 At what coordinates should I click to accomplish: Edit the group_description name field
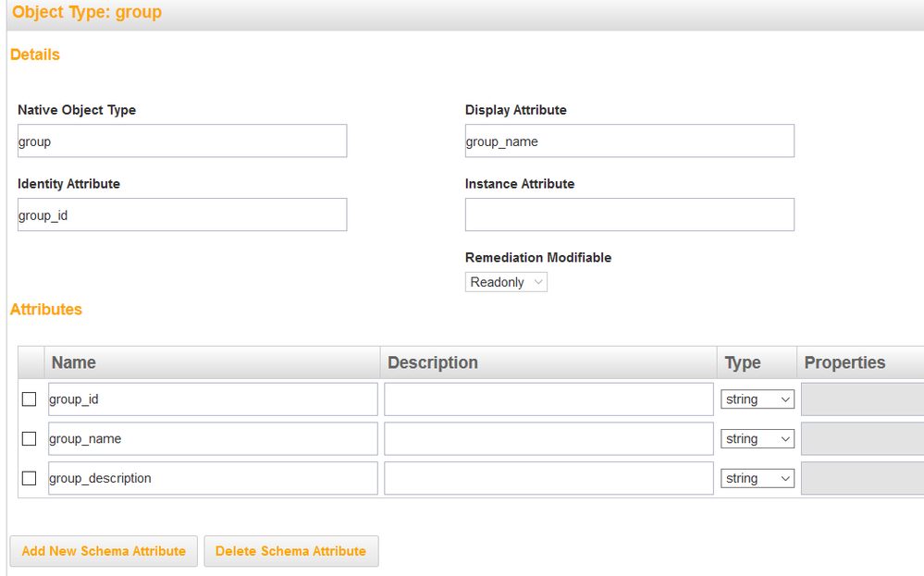click(213, 478)
